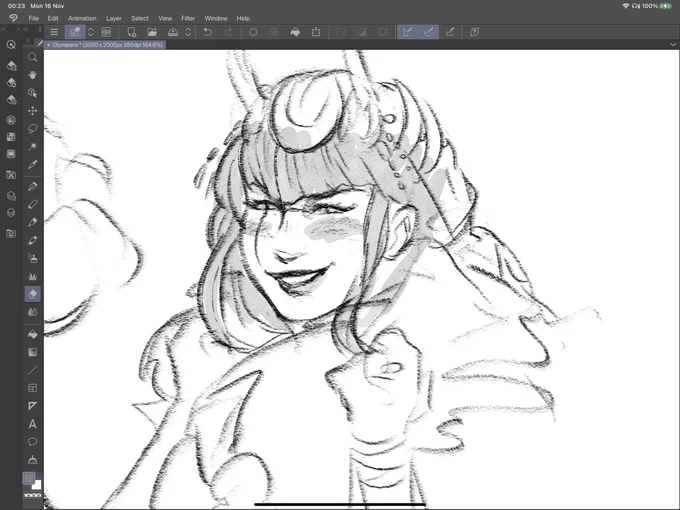Select the Move layer tool
Viewport: 680px width, 510px height.
33,111
